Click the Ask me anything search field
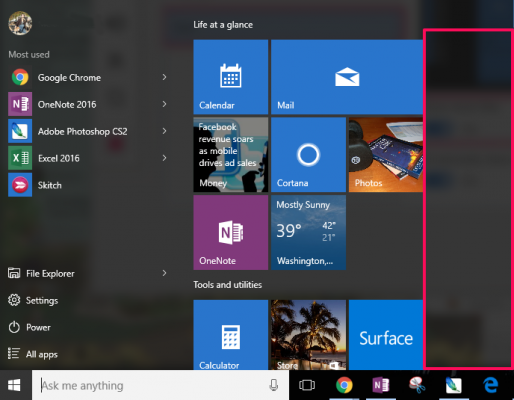 (x=153, y=385)
